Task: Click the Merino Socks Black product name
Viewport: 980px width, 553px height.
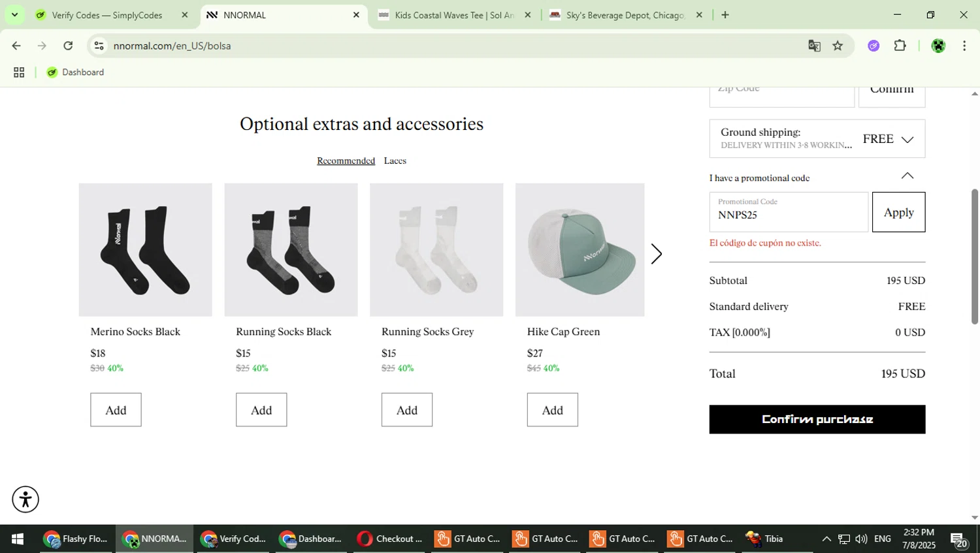Action: (x=135, y=332)
